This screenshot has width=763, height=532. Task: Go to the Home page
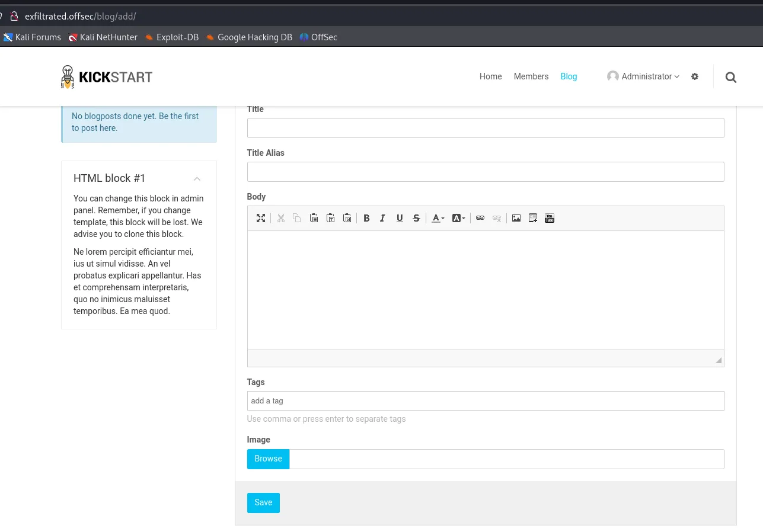click(490, 76)
